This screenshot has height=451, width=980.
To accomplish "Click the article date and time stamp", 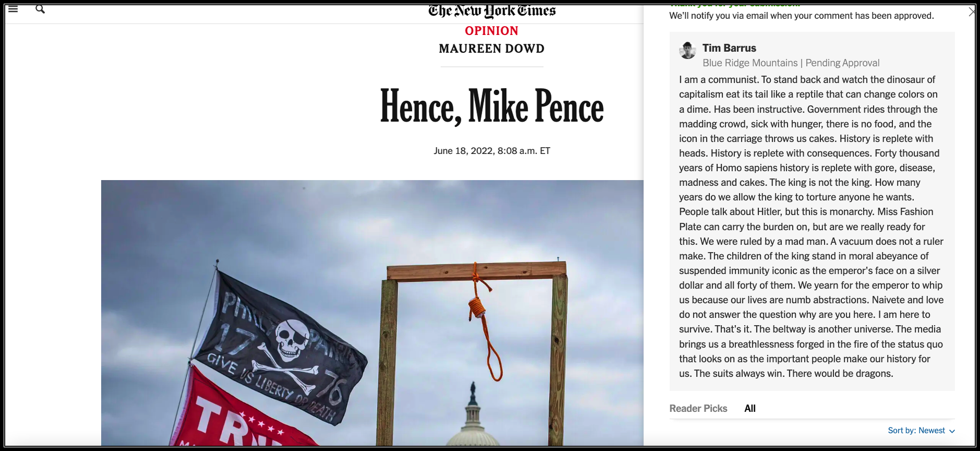I will point(492,151).
